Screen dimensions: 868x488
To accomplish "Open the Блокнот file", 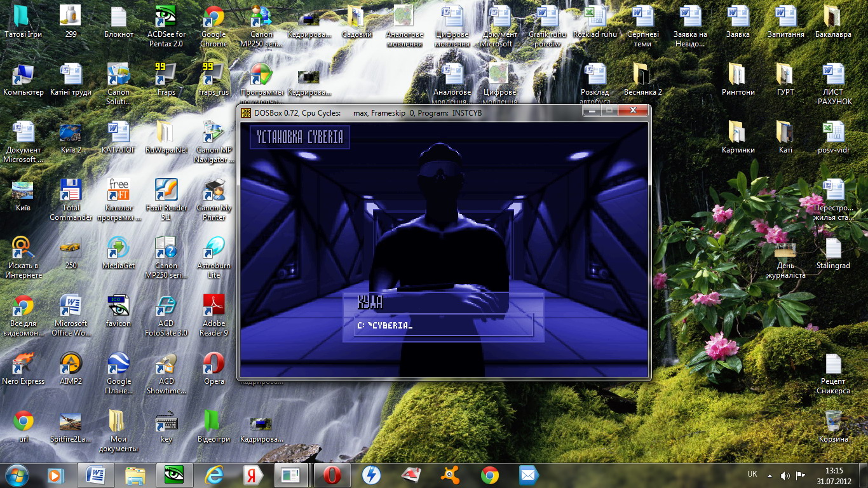I will click(119, 22).
